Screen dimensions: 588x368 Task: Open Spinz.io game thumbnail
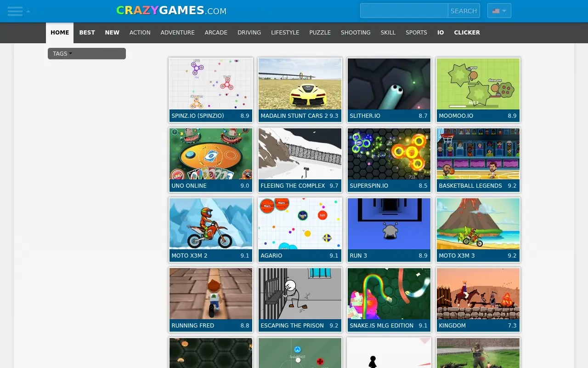pyautogui.click(x=211, y=84)
